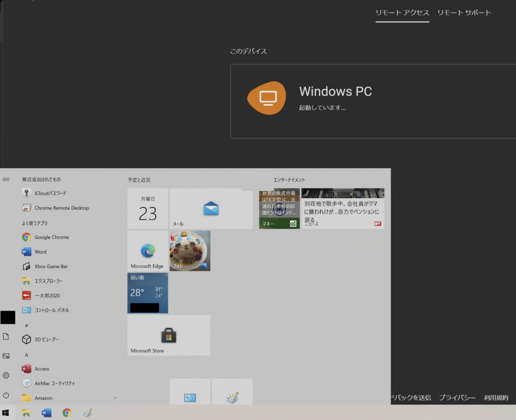This screenshot has height=420, width=516.
Task: Expand the Start menu hamburger navigation
Action: [x=6, y=179]
